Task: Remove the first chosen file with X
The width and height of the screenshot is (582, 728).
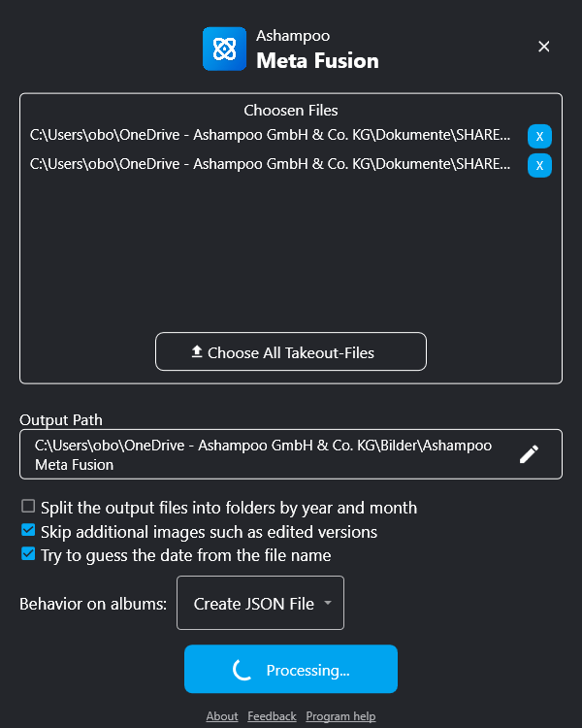Action: point(539,136)
